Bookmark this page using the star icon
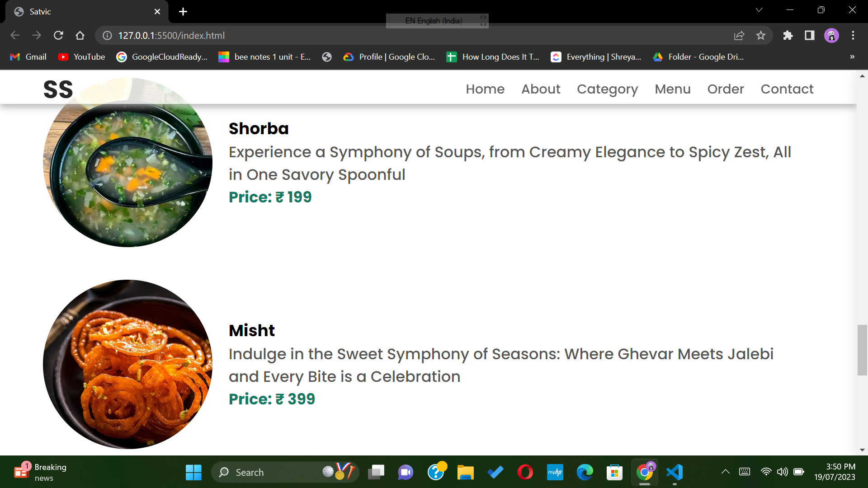Image resolution: width=868 pixels, height=488 pixels. click(x=761, y=35)
